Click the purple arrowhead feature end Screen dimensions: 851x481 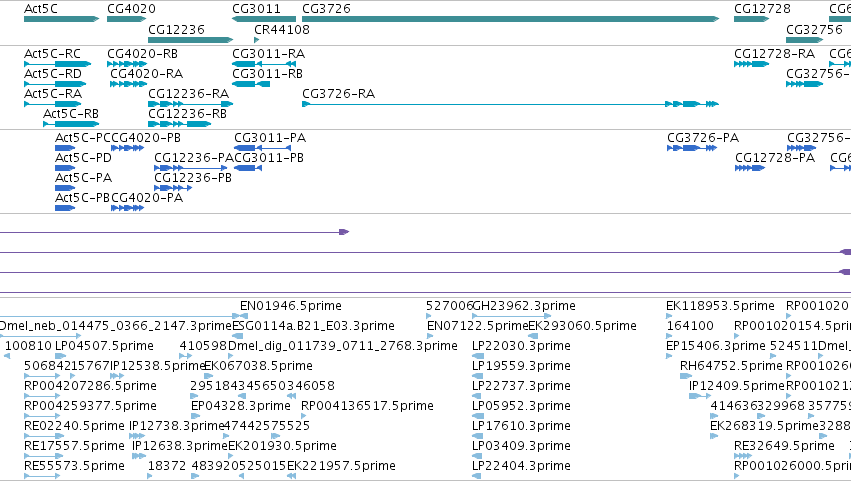coord(344,232)
